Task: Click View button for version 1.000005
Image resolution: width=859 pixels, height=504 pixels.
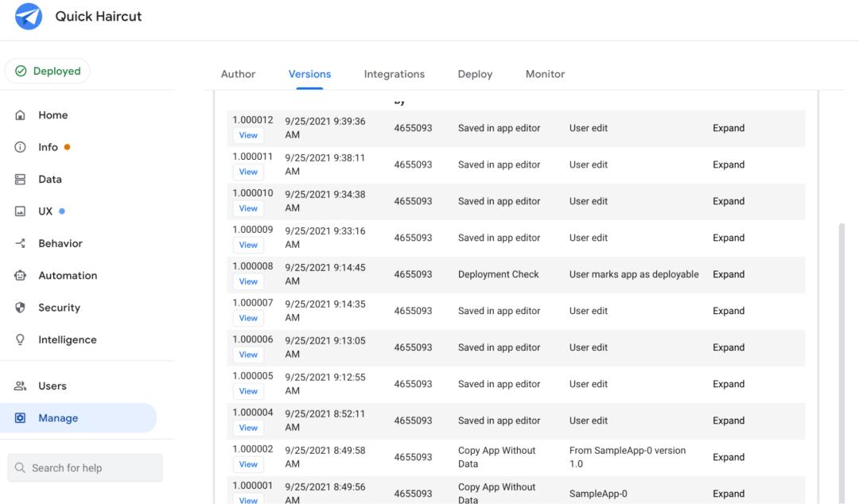Action: tap(248, 391)
